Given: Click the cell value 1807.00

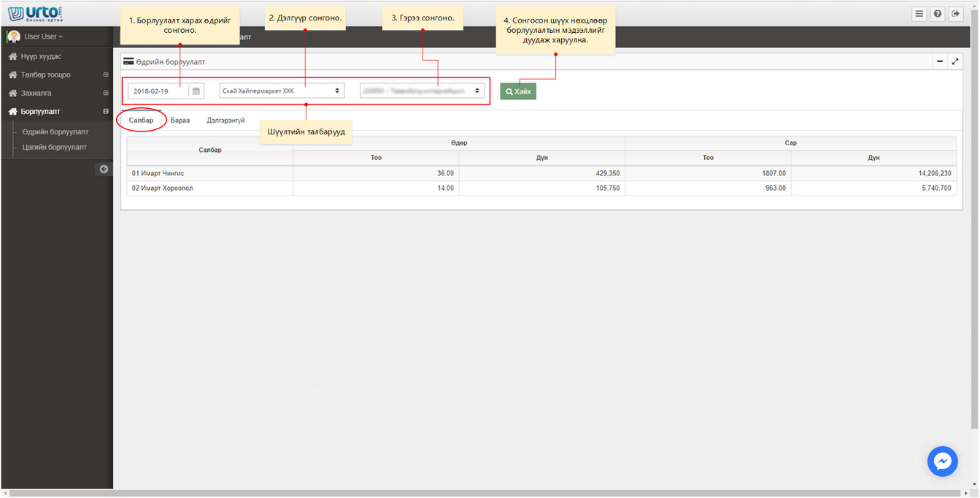Looking at the screenshot, I should 773,173.
